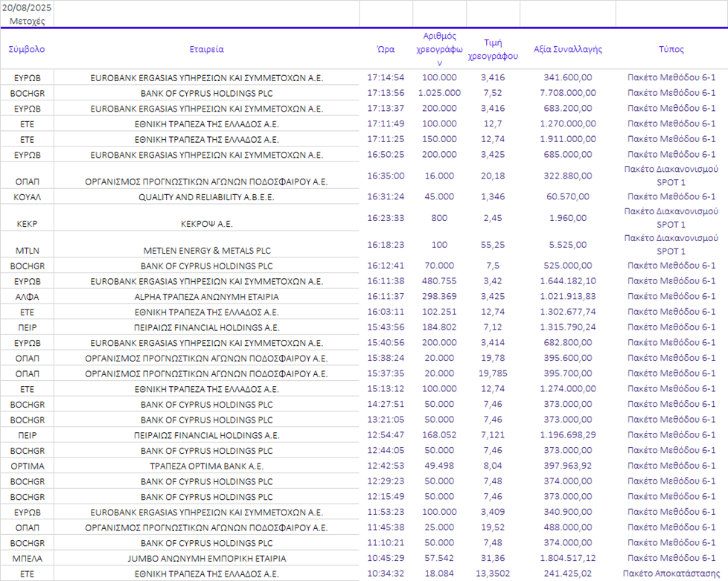
Task: Click the Ώρα column header
Action: [386, 49]
